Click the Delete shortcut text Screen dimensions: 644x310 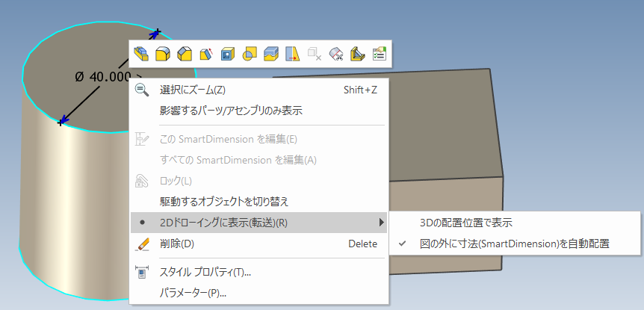pyautogui.click(x=362, y=244)
